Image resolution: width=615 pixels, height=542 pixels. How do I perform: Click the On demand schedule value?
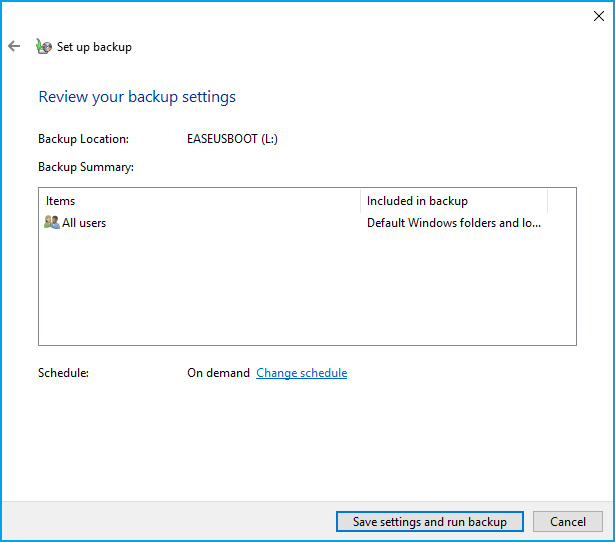point(218,373)
